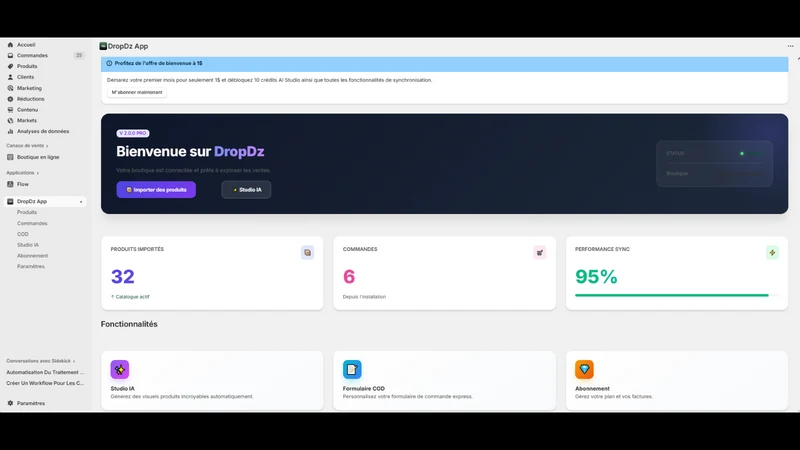Image resolution: width=800 pixels, height=450 pixels.
Task: Click the Commandes inbox icon in main sidebar
Action: pos(10,56)
